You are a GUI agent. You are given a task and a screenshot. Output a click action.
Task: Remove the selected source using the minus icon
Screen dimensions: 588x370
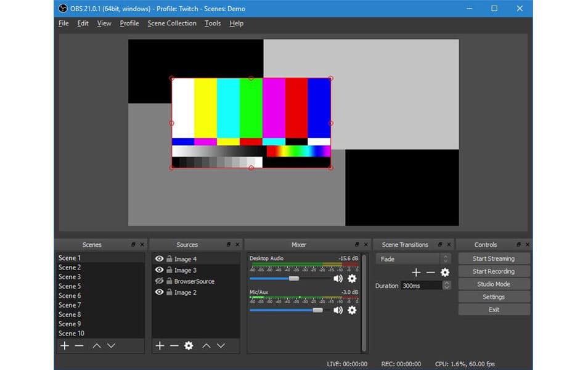(174, 346)
